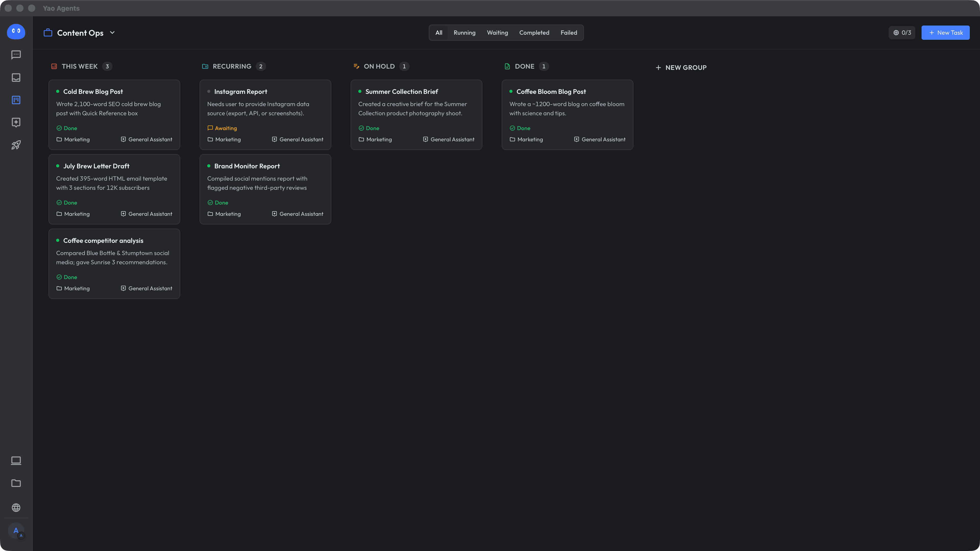Click Marketing label on Summer Collection Brief

[379, 139]
